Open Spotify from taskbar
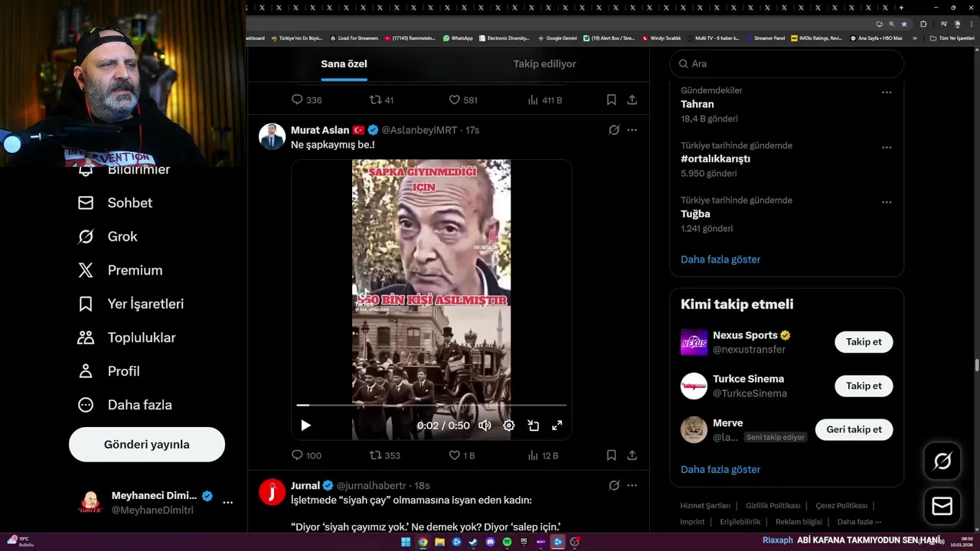This screenshot has height=551, width=980. tap(507, 542)
